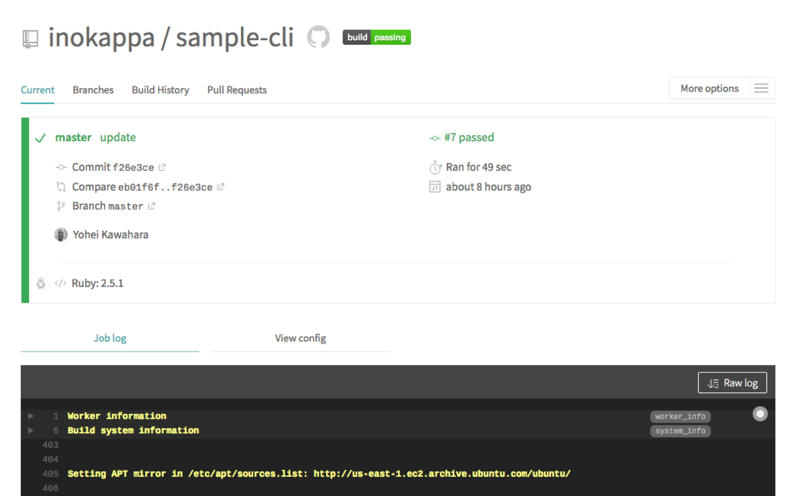Select the View config tab
The image size is (800, 496).
click(300, 338)
